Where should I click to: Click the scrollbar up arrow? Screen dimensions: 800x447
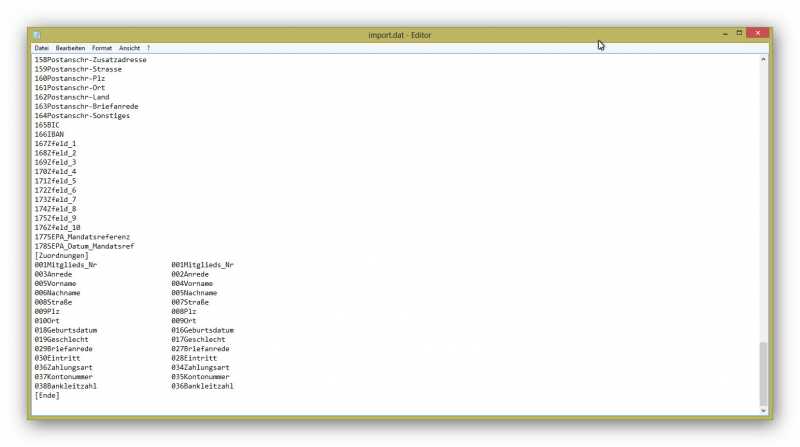[x=764, y=59]
